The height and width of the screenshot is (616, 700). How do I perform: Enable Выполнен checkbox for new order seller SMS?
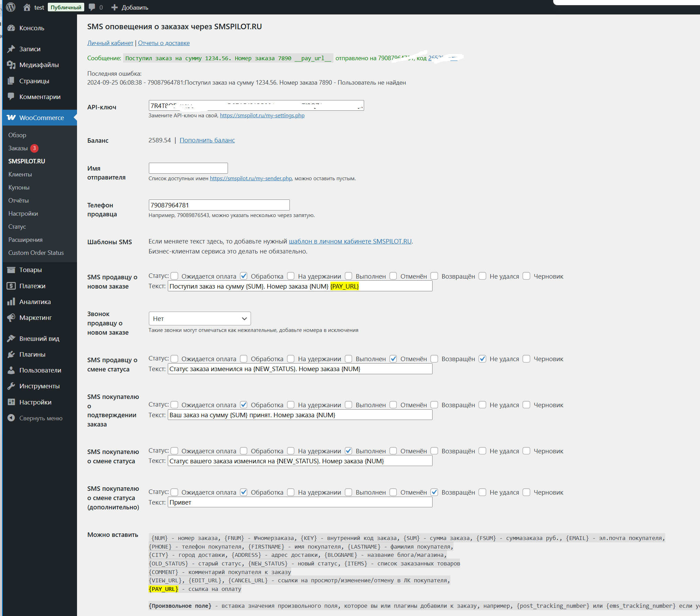pyautogui.click(x=348, y=276)
